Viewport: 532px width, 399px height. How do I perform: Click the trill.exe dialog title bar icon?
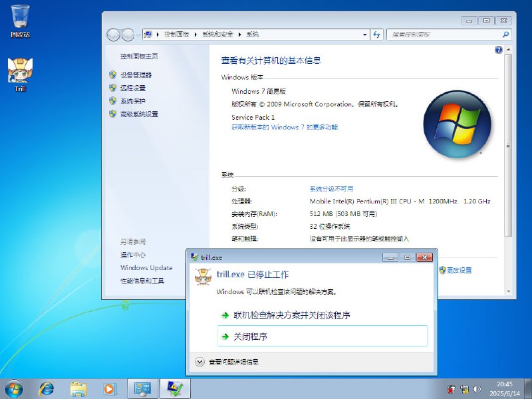[195, 257]
